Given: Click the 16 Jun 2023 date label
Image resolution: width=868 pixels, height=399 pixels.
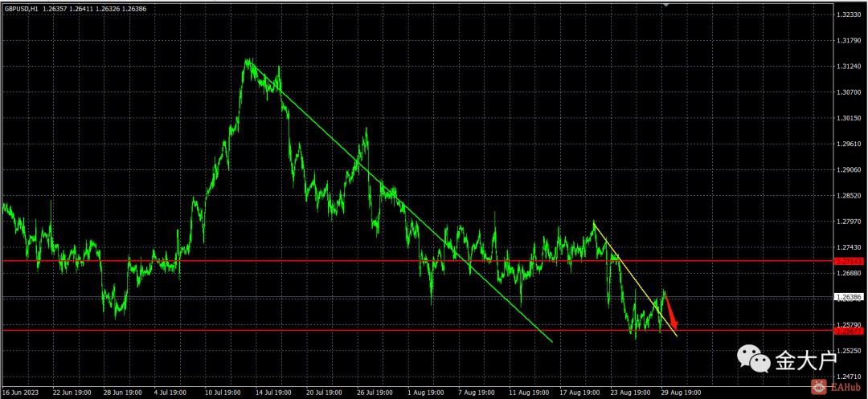Looking at the screenshot, I should (x=20, y=393).
